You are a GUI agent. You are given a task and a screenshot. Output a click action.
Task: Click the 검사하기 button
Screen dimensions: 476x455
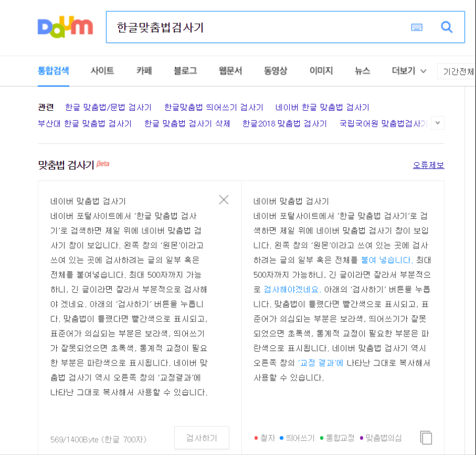[201, 438]
